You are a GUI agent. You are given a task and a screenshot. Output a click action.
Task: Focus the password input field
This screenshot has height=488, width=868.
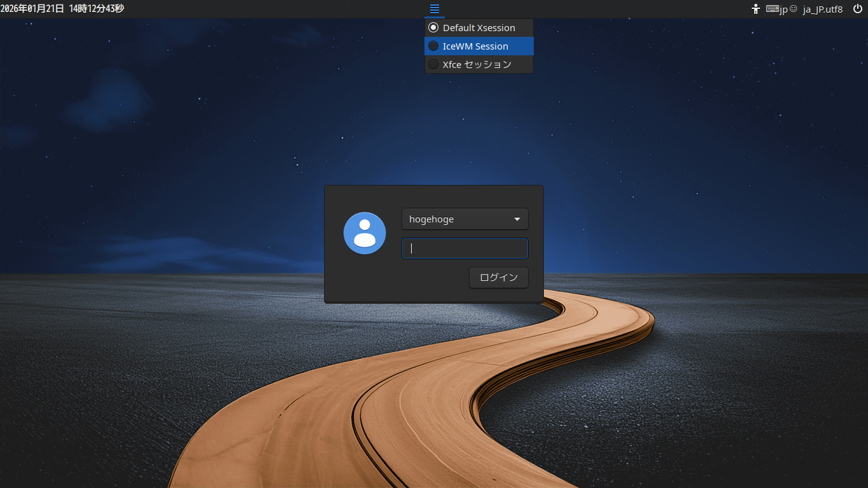coord(465,248)
